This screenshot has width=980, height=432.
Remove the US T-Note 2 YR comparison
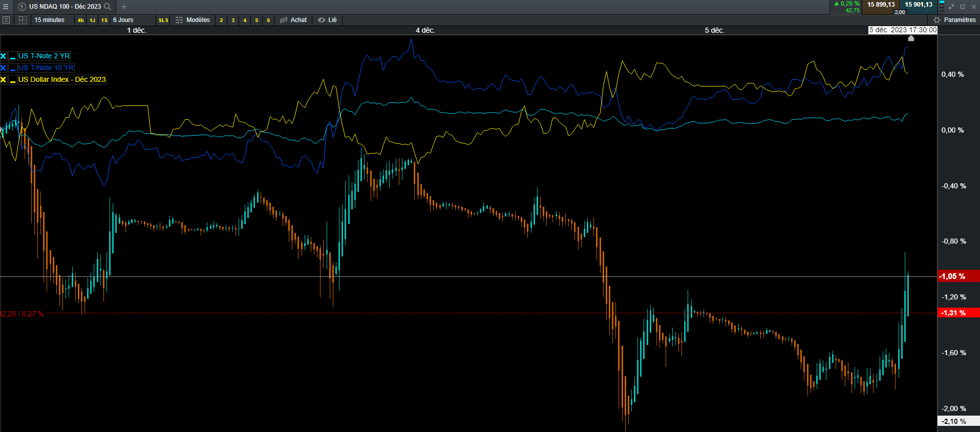point(4,56)
